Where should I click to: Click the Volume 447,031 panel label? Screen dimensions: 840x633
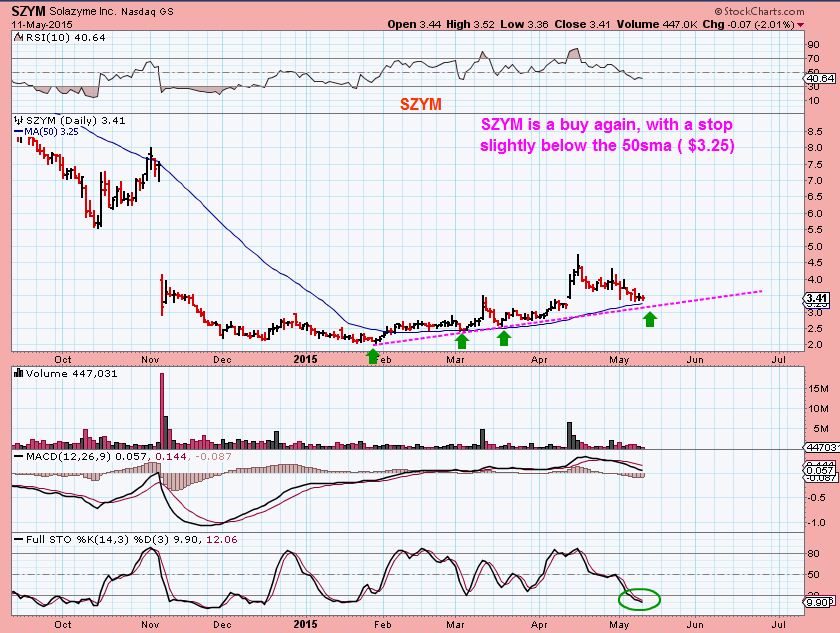(x=71, y=373)
